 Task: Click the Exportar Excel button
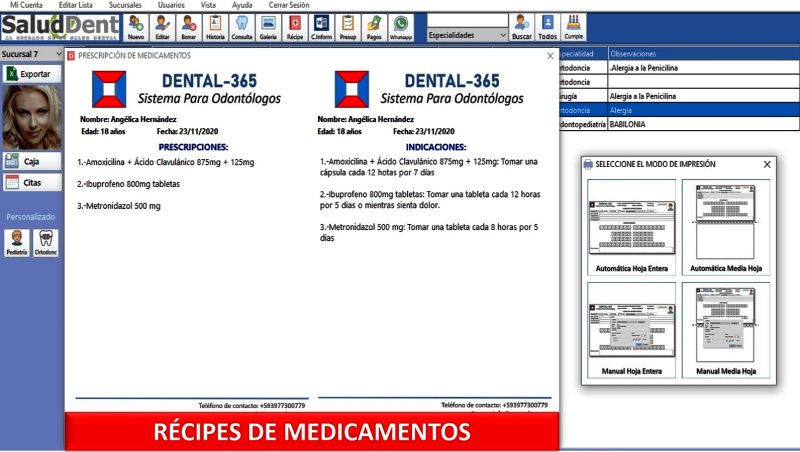coord(32,74)
